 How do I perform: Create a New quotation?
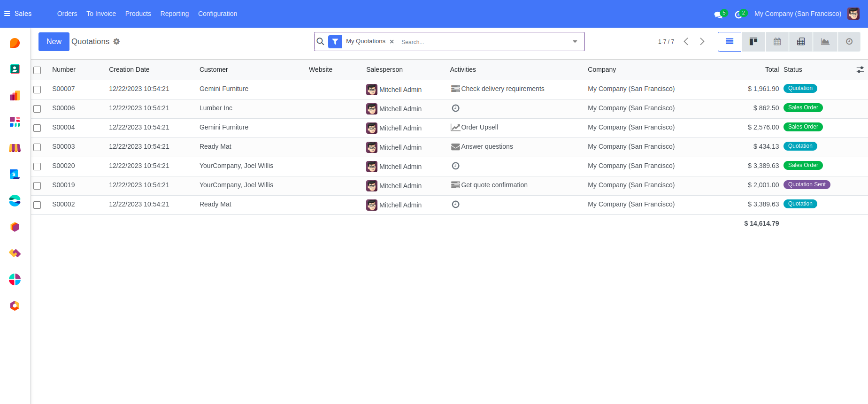point(54,42)
